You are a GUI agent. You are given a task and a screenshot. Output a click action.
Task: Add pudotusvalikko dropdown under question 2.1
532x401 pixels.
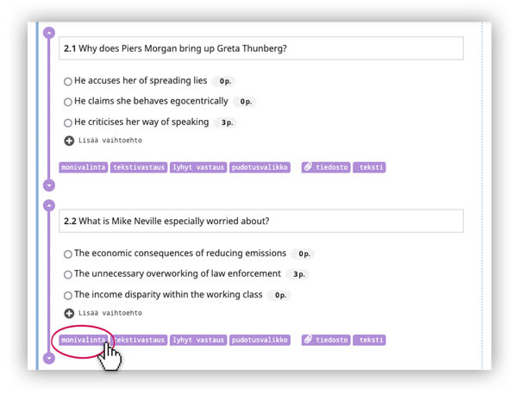(260, 167)
